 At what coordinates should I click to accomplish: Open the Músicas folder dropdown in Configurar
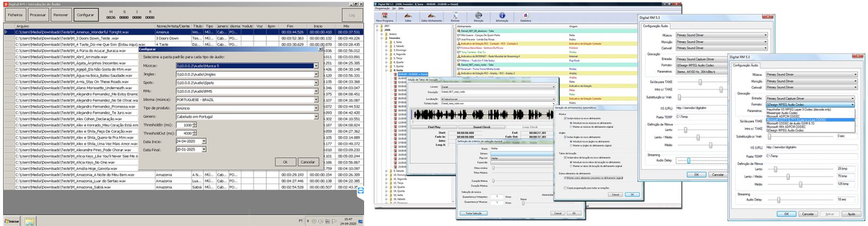pyautogui.click(x=316, y=66)
